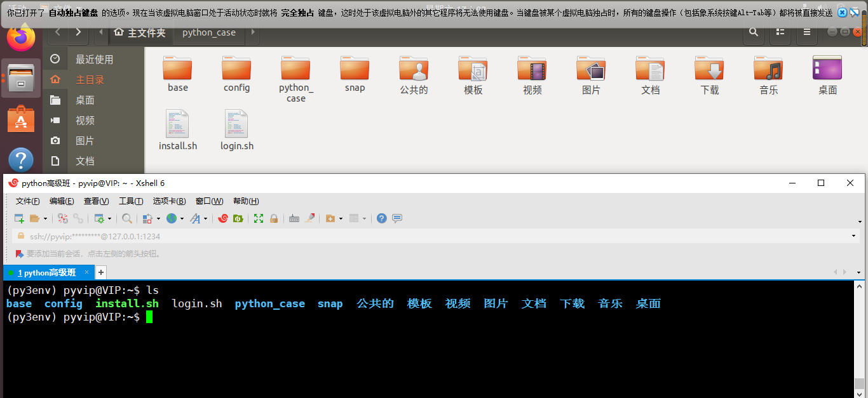
Task: Click the file manager search magnifier button
Action: coord(754,32)
